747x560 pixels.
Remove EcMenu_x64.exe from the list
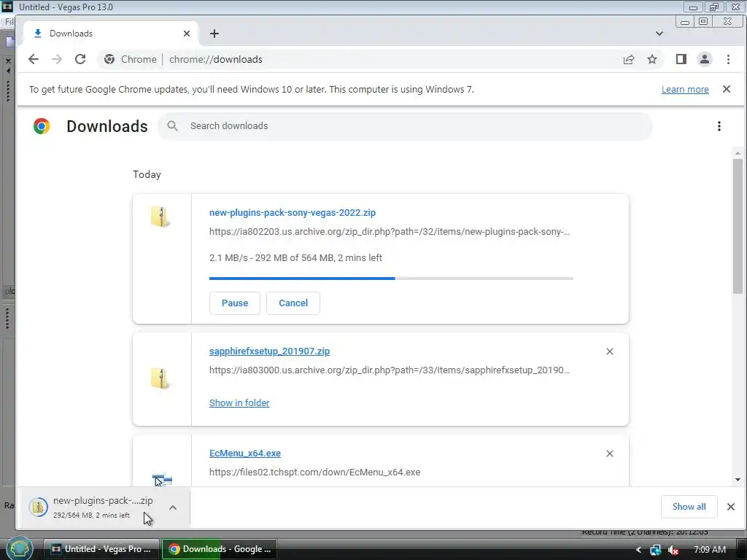pos(610,454)
